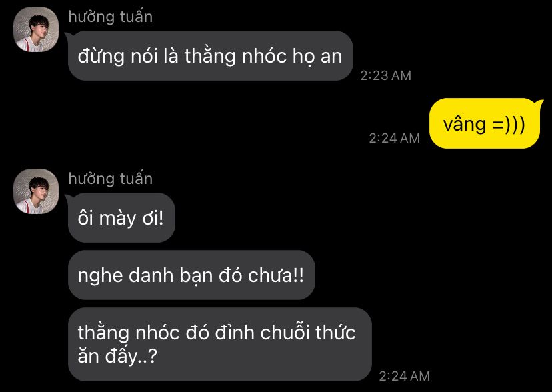Open hưởng tuấn's avatar beside the first message
552x392 pixels.
coord(36,29)
